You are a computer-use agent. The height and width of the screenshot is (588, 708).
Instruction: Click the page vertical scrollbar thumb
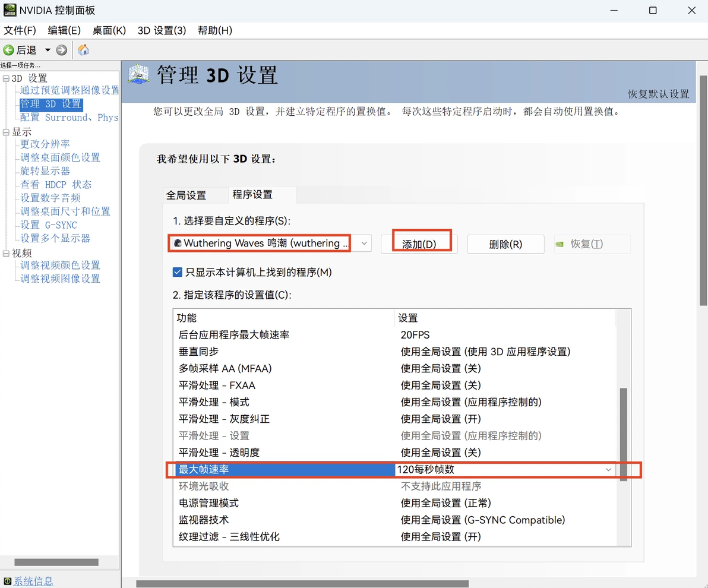703,191
